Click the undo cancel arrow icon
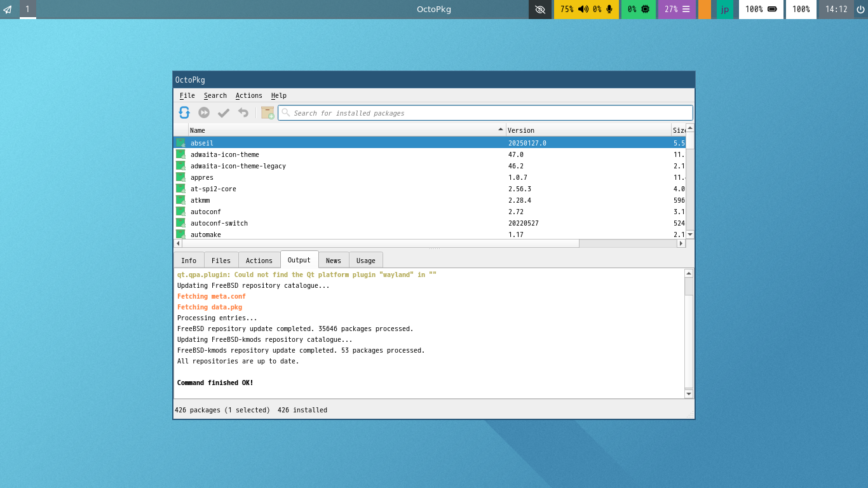This screenshot has width=868, height=488. [x=243, y=112]
